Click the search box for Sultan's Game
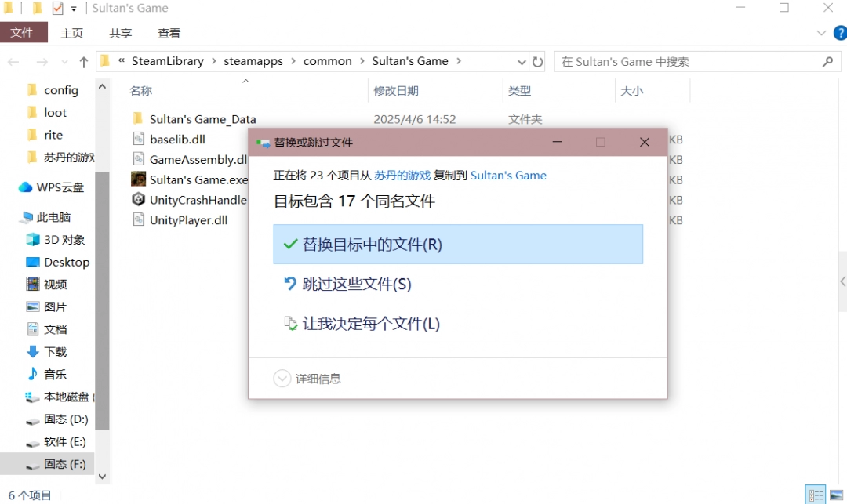Image resolution: width=847 pixels, height=504 pixels. [690, 62]
